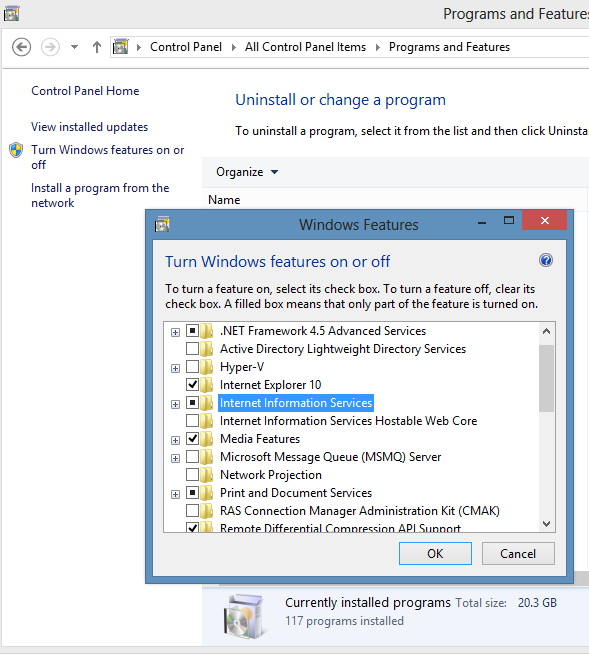Open Install a program from the network
589x655 pixels.
(x=100, y=195)
